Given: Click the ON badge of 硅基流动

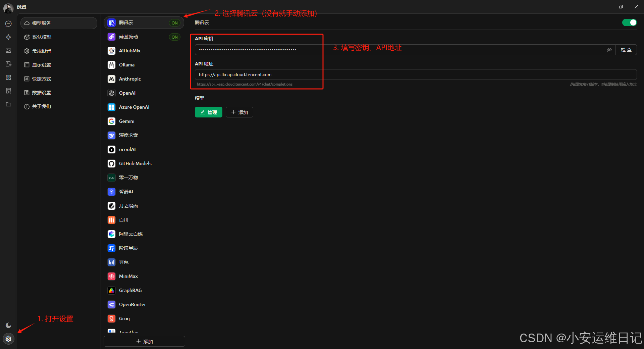Looking at the screenshot, I should click(x=175, y=37).
